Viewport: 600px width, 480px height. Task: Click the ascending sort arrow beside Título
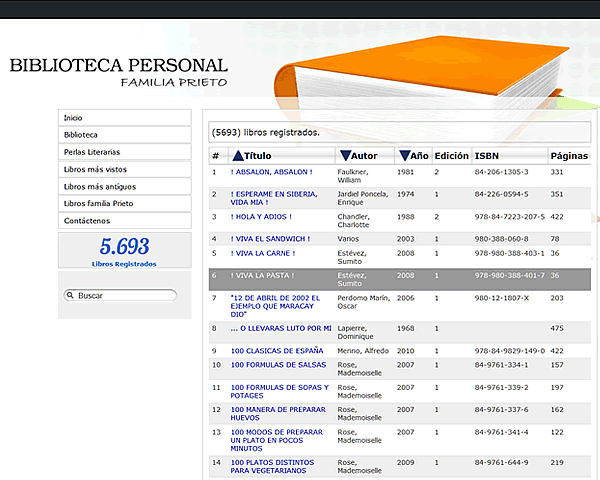tap(237, 156)
